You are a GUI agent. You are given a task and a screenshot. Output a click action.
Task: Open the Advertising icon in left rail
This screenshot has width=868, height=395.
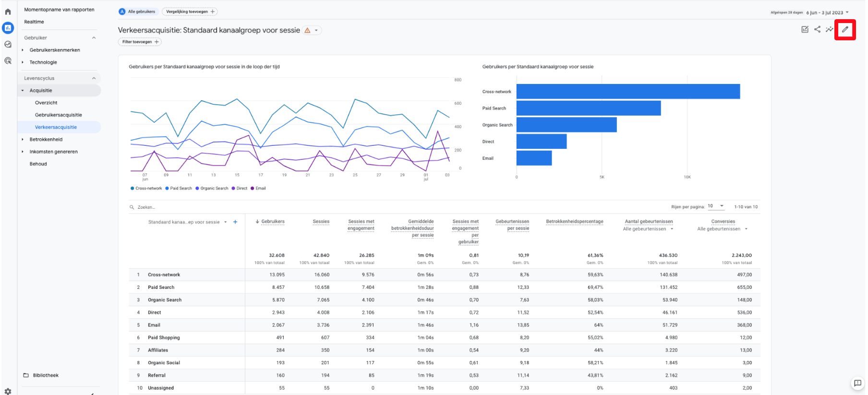pos(8,60)
